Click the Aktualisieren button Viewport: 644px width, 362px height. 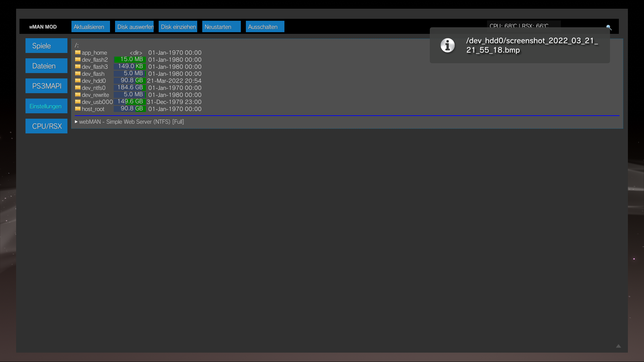click(x=90, y=26)
